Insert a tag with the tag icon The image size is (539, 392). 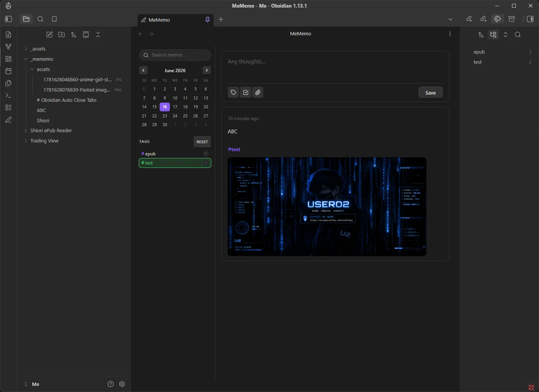(x=233, y=92)
